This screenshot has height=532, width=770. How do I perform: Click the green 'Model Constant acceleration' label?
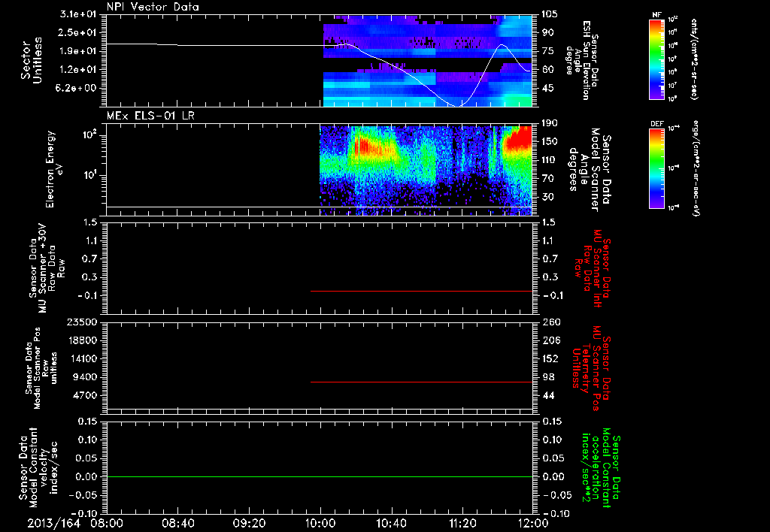(600, 467)
